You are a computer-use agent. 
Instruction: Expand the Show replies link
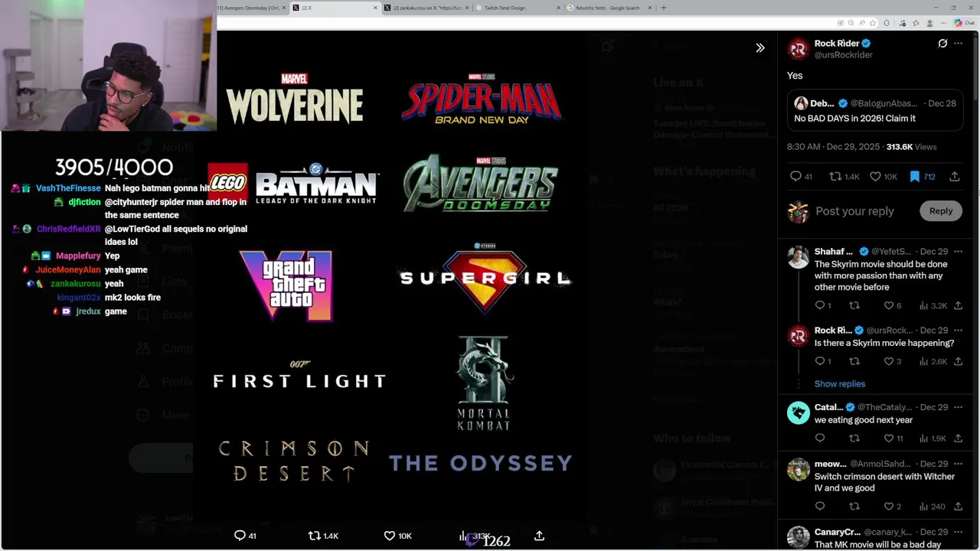pos(840,384)
